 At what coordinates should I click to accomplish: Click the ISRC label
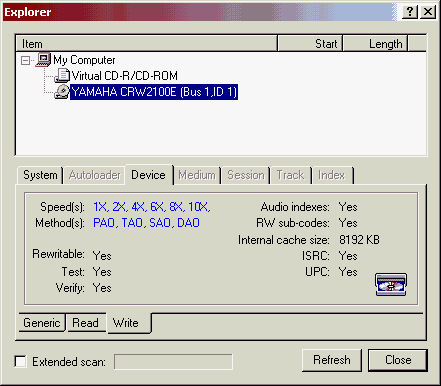[316, 256]
